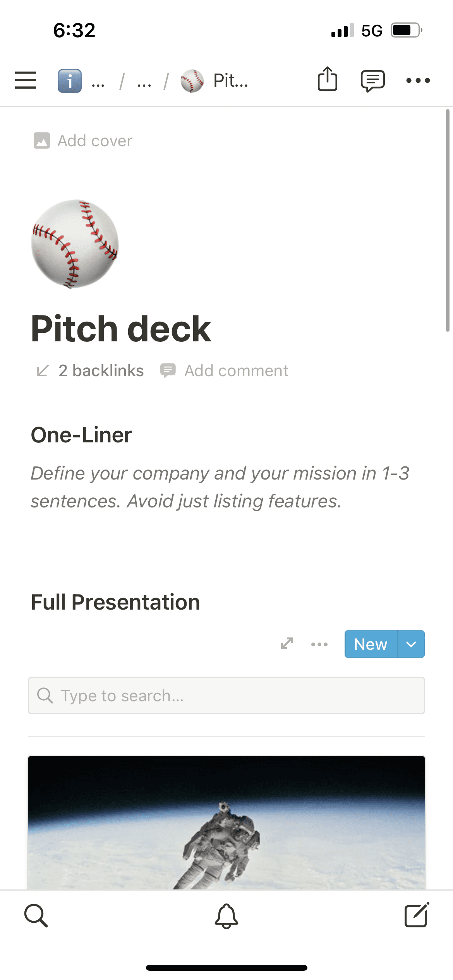
Task: Open Search from the bottom navigation
Action: pos(36,915)
